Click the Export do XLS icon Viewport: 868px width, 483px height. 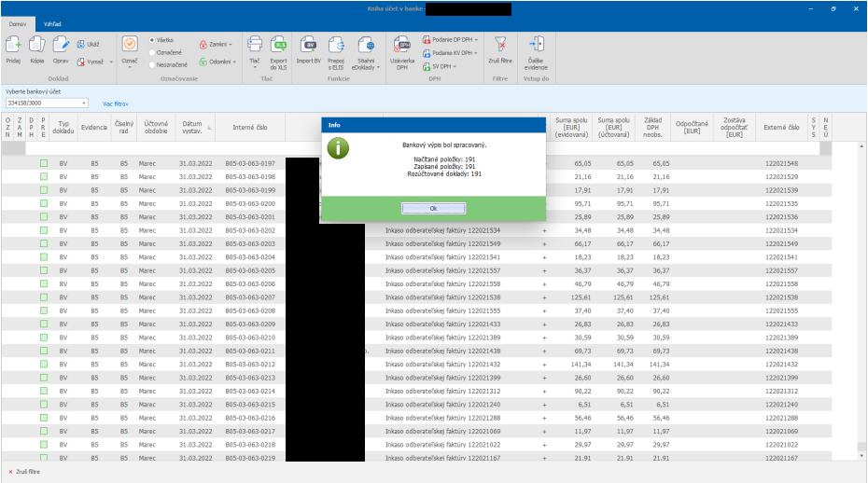coord(278,45)
